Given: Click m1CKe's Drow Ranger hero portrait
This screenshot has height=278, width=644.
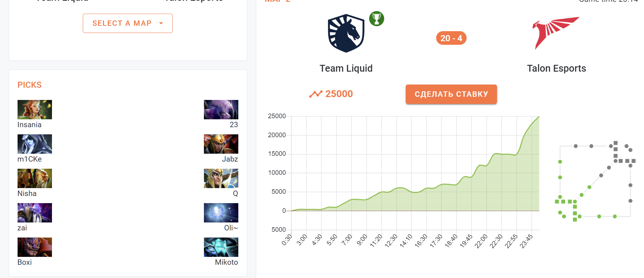Looking at the screenshot, I should coord(35,144).
